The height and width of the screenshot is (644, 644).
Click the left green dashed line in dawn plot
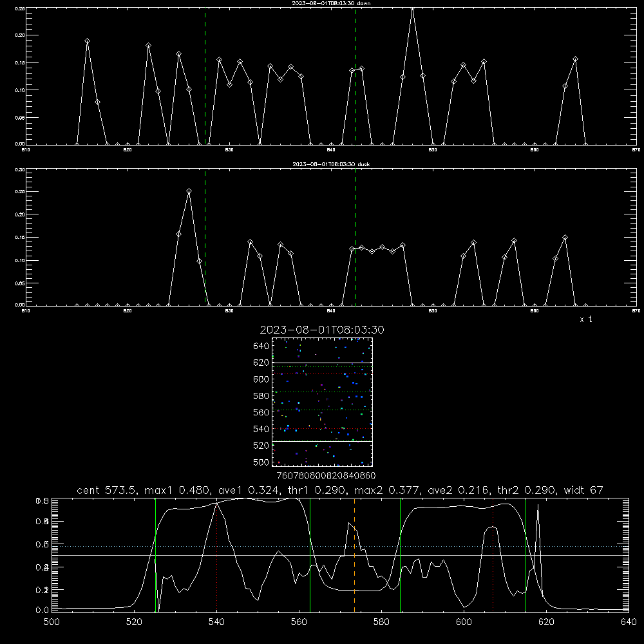point(205,76)
